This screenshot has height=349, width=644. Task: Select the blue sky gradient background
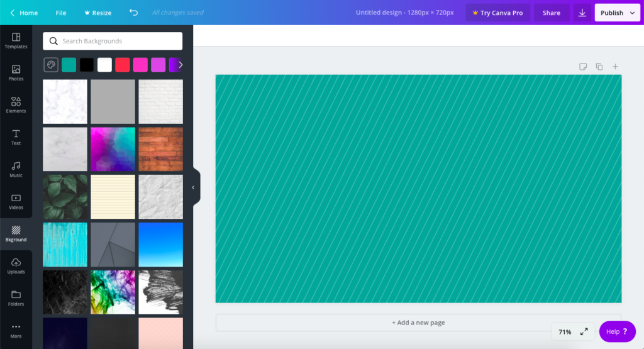click(160, 245)
